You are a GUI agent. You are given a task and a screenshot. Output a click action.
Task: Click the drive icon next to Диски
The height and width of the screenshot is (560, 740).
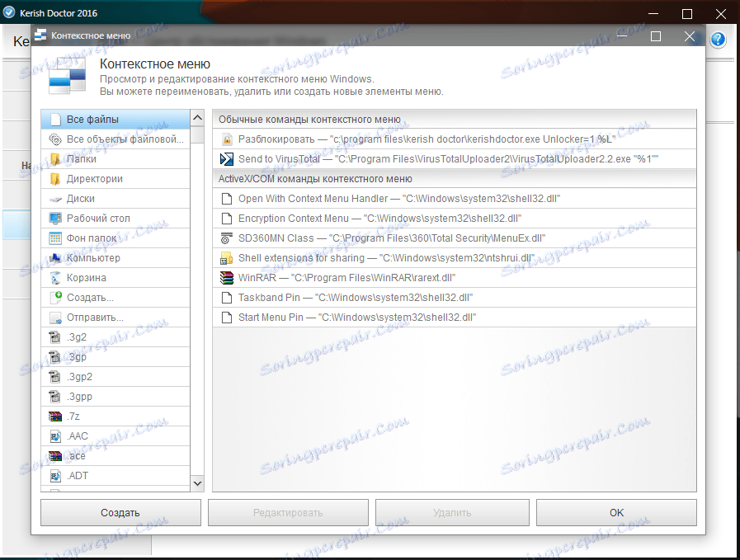56,199
